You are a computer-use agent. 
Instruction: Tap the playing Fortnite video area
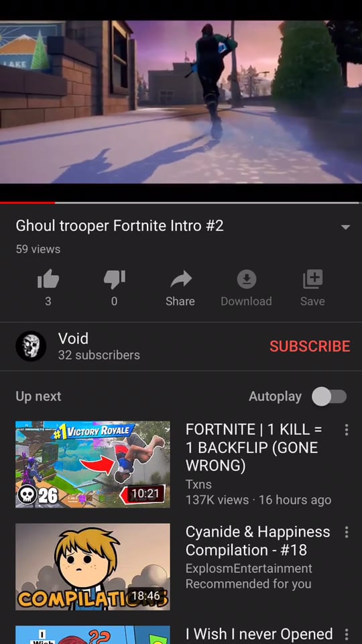tap(181, 102)
